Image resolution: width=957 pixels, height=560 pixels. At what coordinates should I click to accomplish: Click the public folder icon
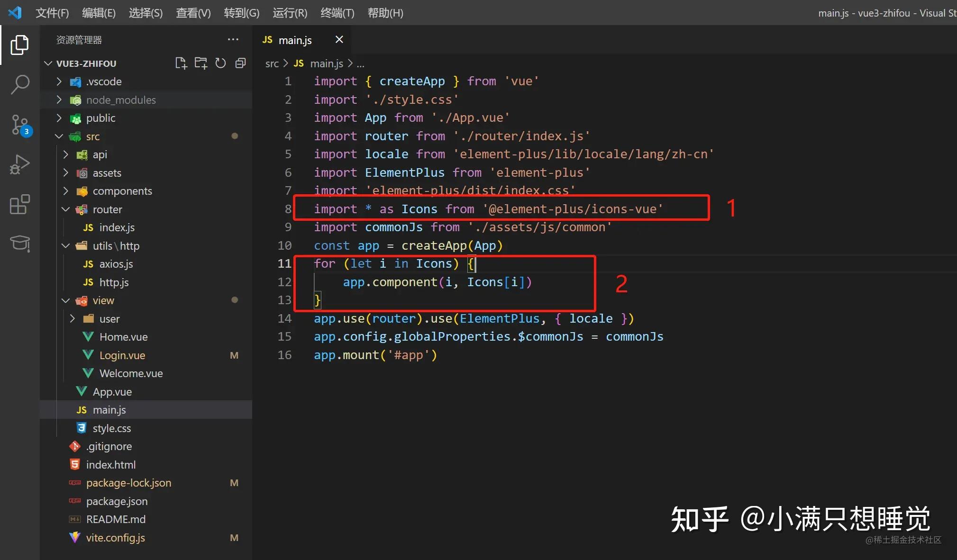(75, 118)
